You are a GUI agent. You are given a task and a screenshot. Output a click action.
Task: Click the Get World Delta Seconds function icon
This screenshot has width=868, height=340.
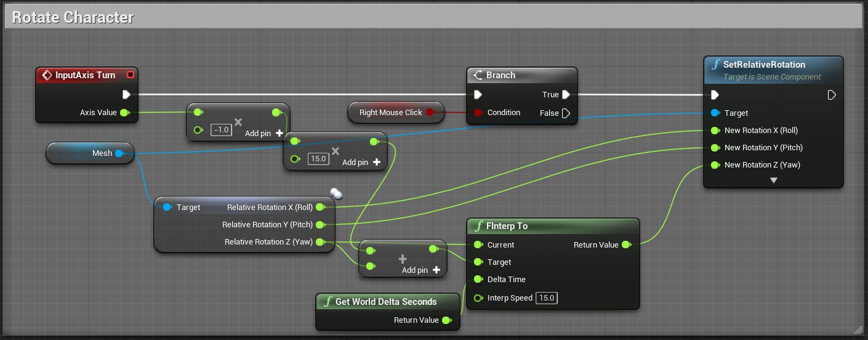click(328, 302)
